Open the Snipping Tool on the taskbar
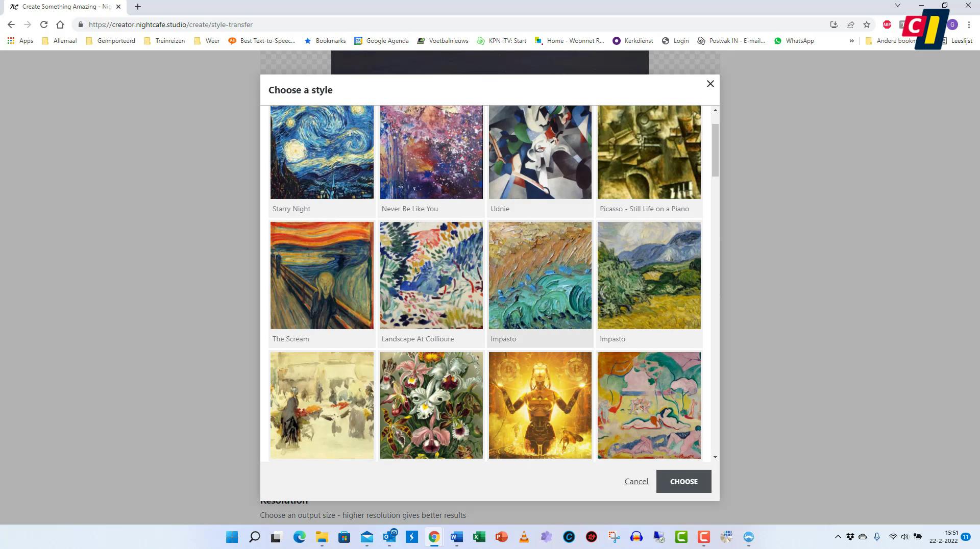 click(614, 537)
